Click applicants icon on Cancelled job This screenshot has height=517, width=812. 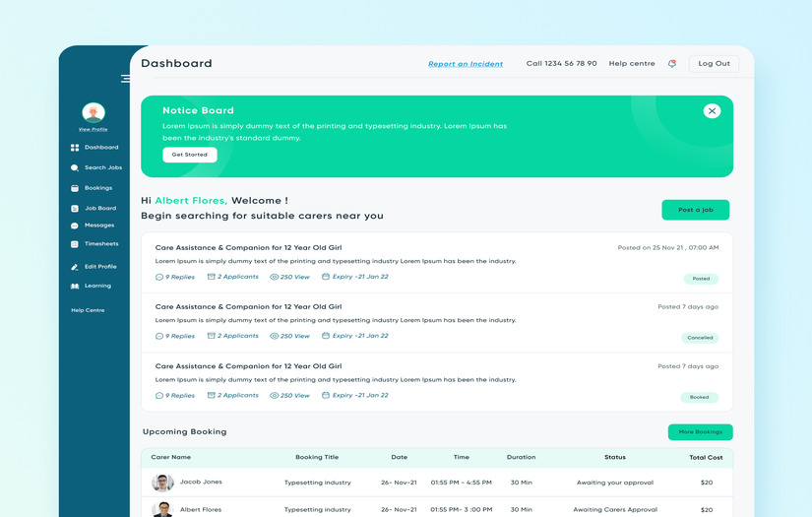(212, 336)
